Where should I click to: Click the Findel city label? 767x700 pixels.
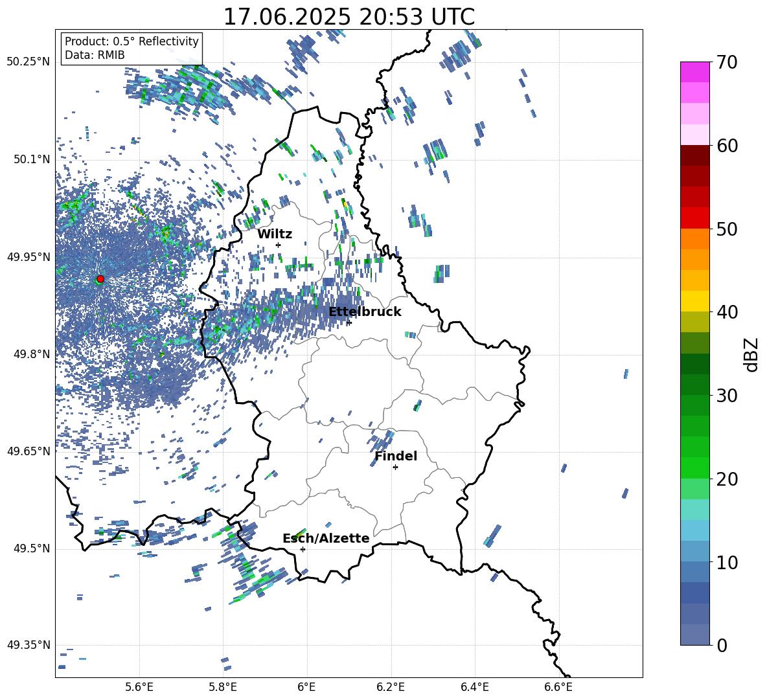[x=396, y=456]
